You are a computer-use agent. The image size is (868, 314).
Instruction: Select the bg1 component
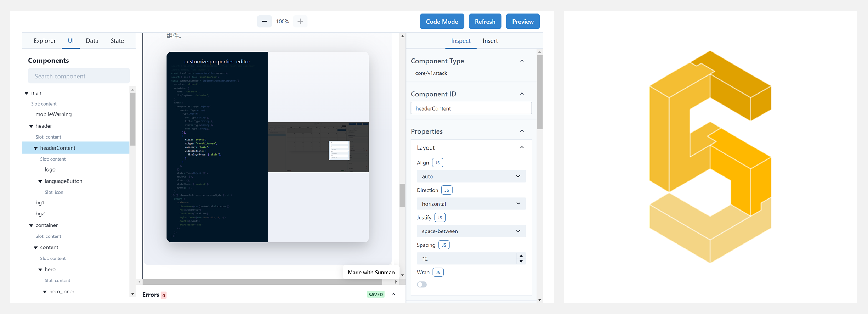pos(40,203)
